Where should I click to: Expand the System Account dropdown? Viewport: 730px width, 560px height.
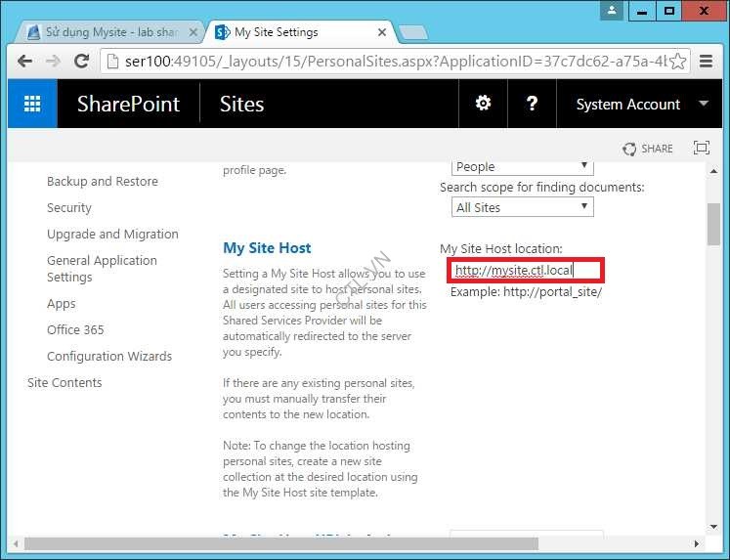pos(704,104)
